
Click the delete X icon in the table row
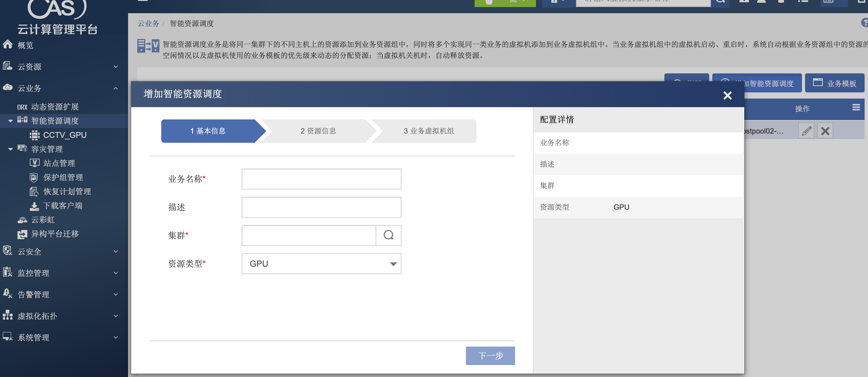[x=825, y=131]
